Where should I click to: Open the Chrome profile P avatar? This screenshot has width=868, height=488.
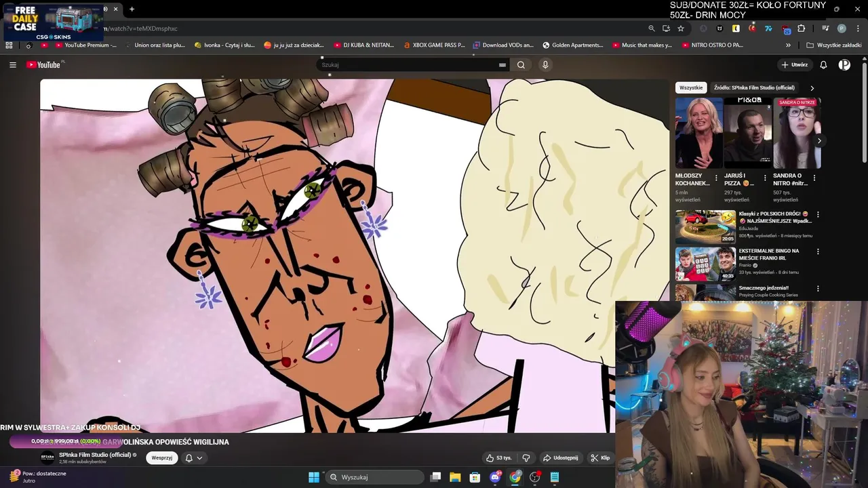point(842,28)
